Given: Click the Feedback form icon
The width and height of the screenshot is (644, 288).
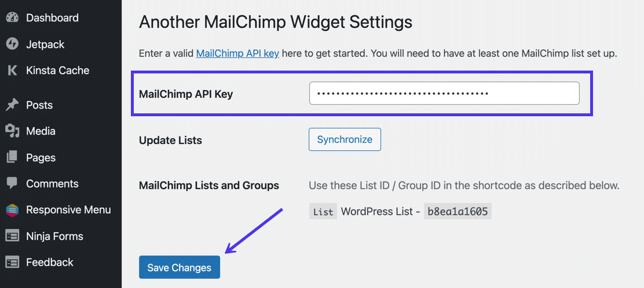Looking at the screenshot, I should pos(12,263).
